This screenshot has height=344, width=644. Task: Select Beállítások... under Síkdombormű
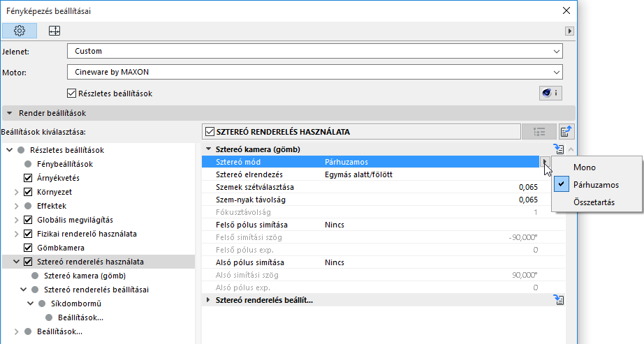click(80, 317)
